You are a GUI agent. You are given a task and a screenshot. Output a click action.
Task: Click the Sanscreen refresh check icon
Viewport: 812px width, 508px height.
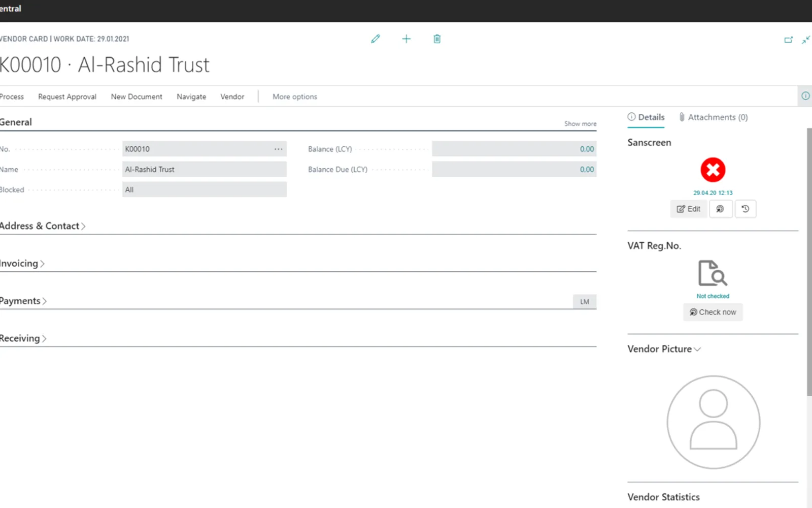pyautogui.click(x=720, y=209)
